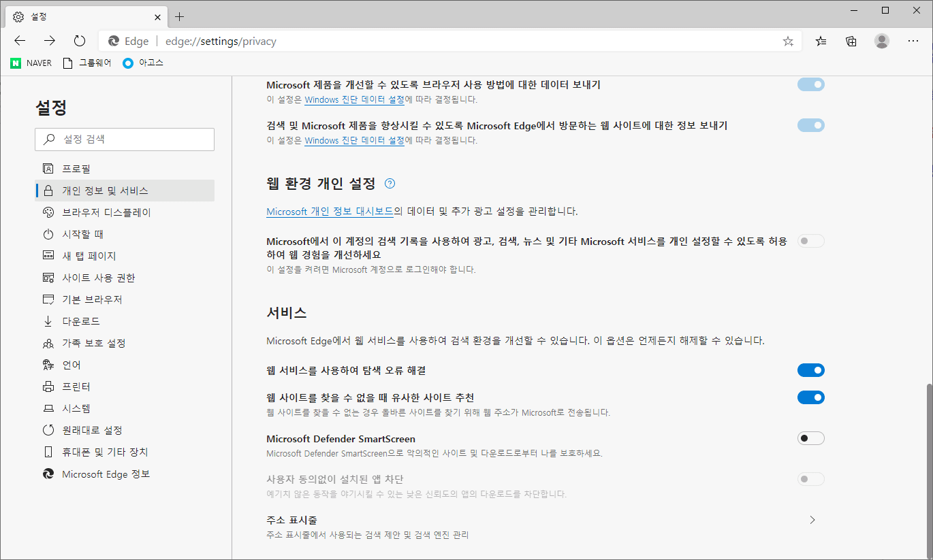Image resolution: width=933 pixels, height=560 pixels.
Task: Click the user profile avatar icon
Action: [882, 41]
